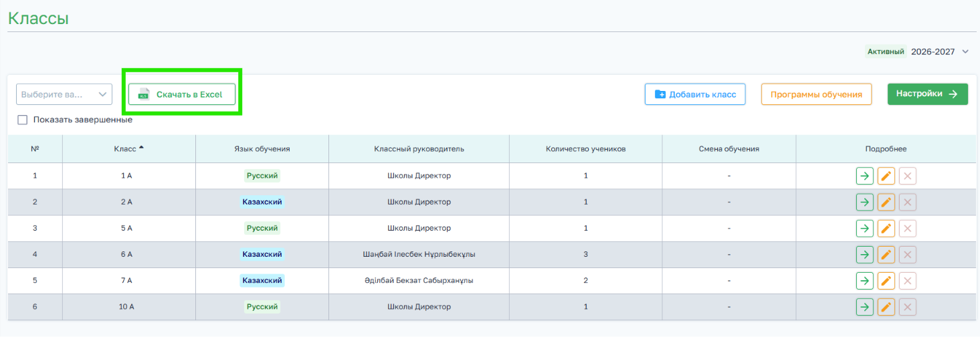Screen dimensions: 980x337
Task: Click student count 2 in row 7 А
Action: [586, 281]
